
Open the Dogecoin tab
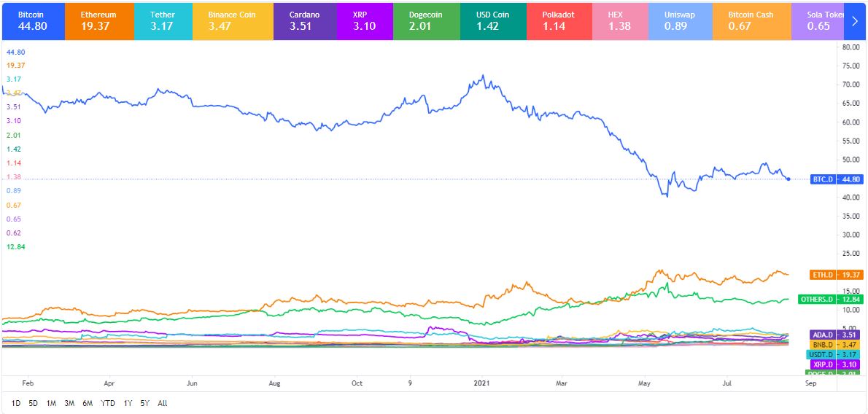(426, 20)
